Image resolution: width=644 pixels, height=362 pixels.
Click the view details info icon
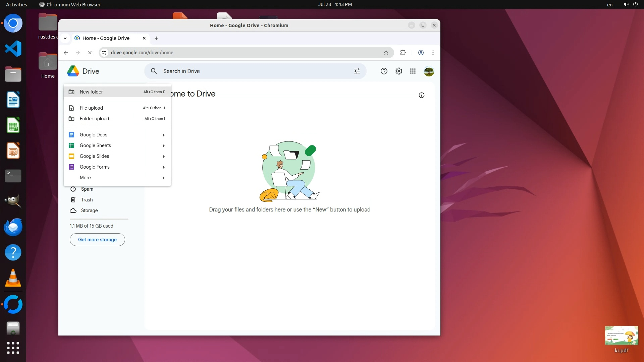pyautogui.click(x=421, y=95)
